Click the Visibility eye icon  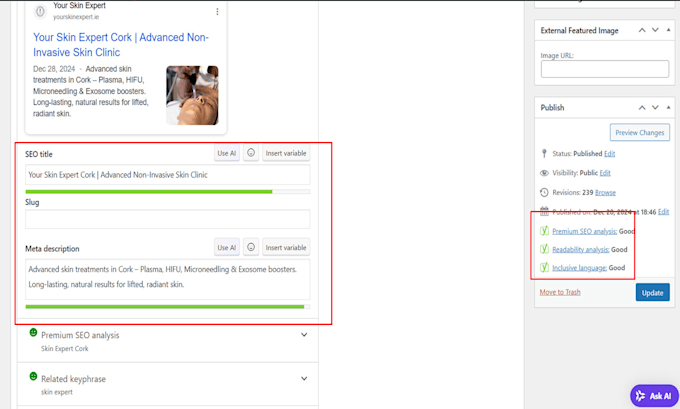pyautogui.click(x=544, y=173)
